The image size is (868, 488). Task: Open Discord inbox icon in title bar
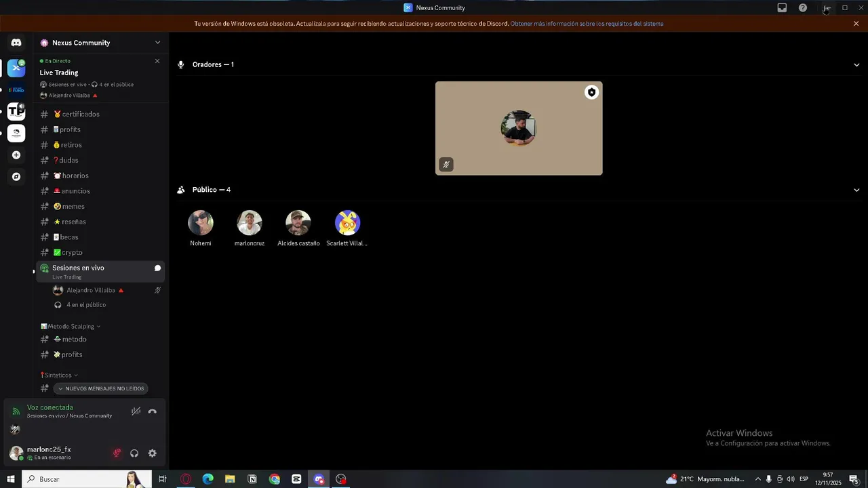(x=782, y=7)
